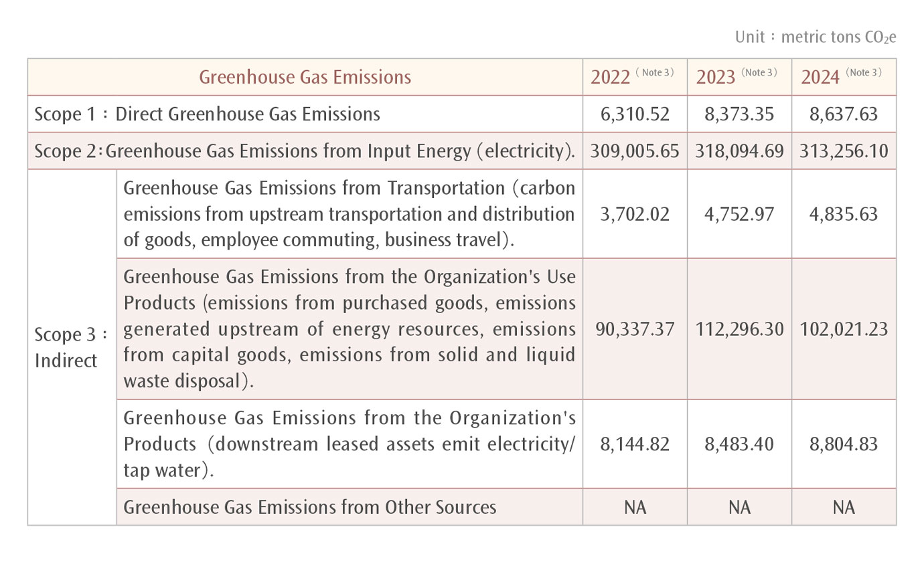Click the Emissions from Other Sources row label

coord(310,507)
